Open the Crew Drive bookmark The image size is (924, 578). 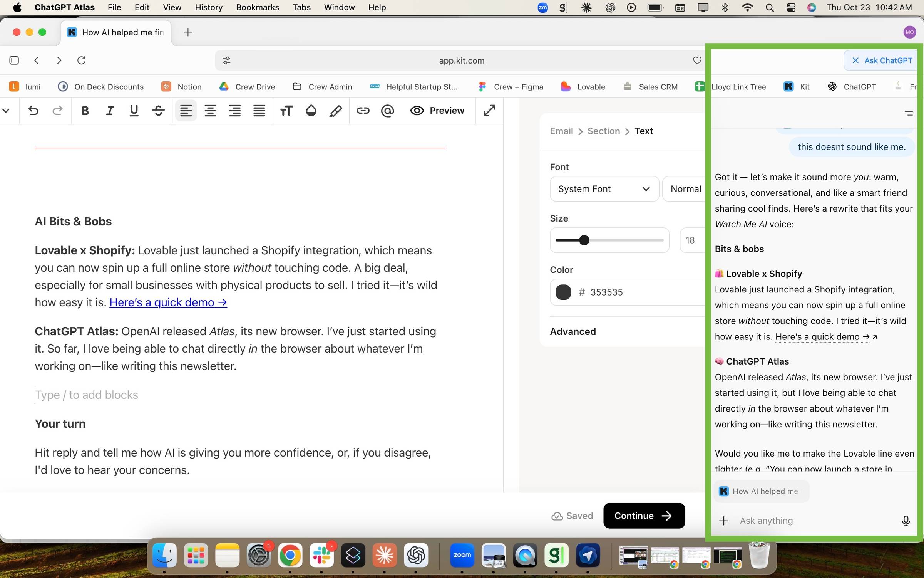click(x=247, y=87)
